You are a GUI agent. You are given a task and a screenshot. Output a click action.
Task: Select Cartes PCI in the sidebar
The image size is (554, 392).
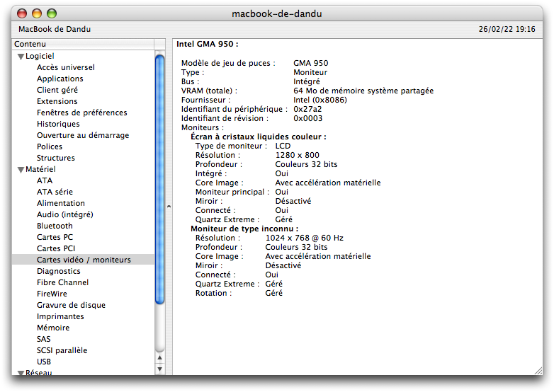click(x=56, y=248)
